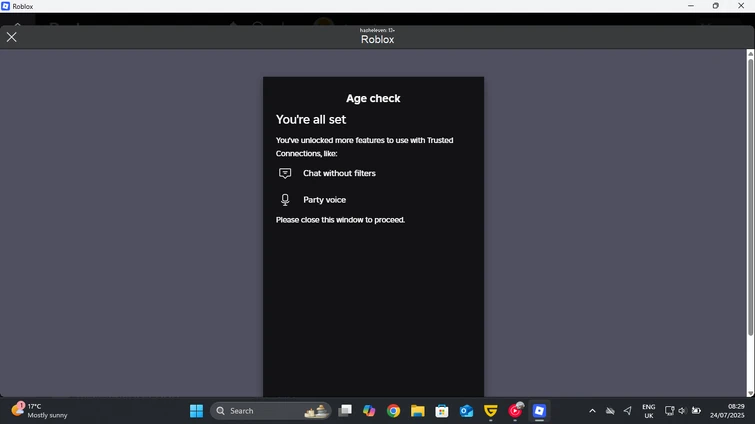Open Outlook from the taskbar
755x424 pixels.
point(466,411)
